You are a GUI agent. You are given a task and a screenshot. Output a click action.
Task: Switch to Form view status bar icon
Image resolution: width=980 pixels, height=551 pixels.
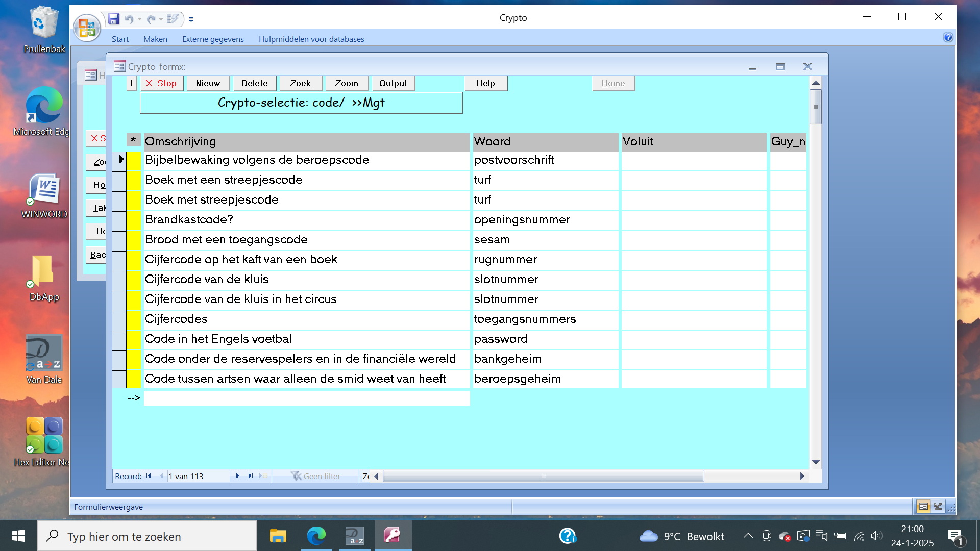click(x=923, y=507)
